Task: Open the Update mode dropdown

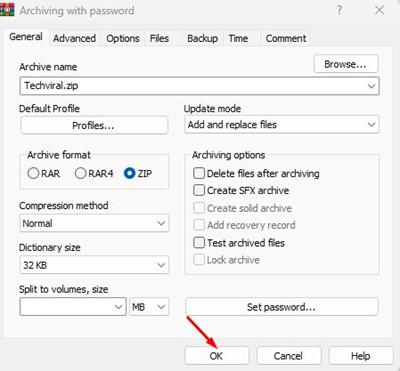Action: [x=282, y=125]
